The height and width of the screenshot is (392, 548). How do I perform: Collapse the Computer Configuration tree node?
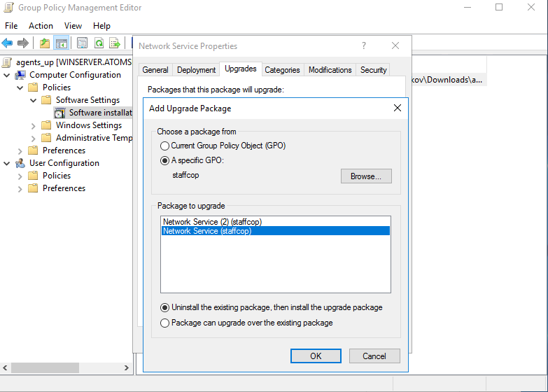coord(7,75)
